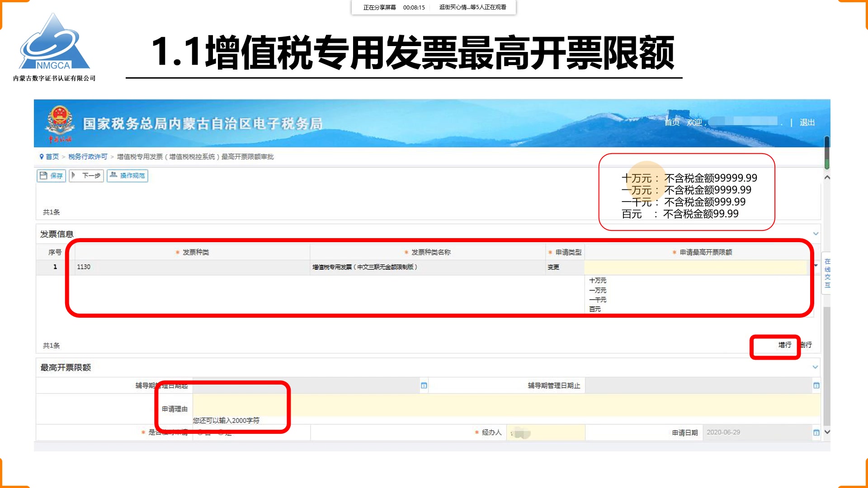Select 一千元 from the limit list
Viewport: 868px width, 488px height.
pyautogui.click(x=598, y=300)
